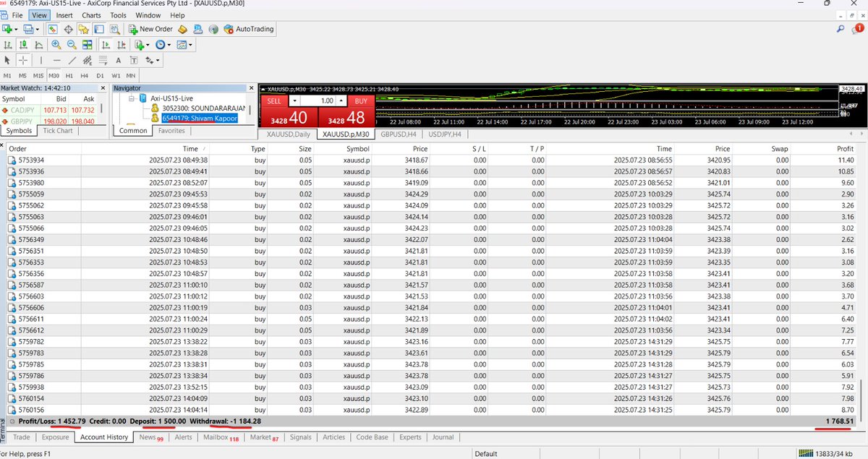Open the Strategy Tester icon

(x=114, y=29)
